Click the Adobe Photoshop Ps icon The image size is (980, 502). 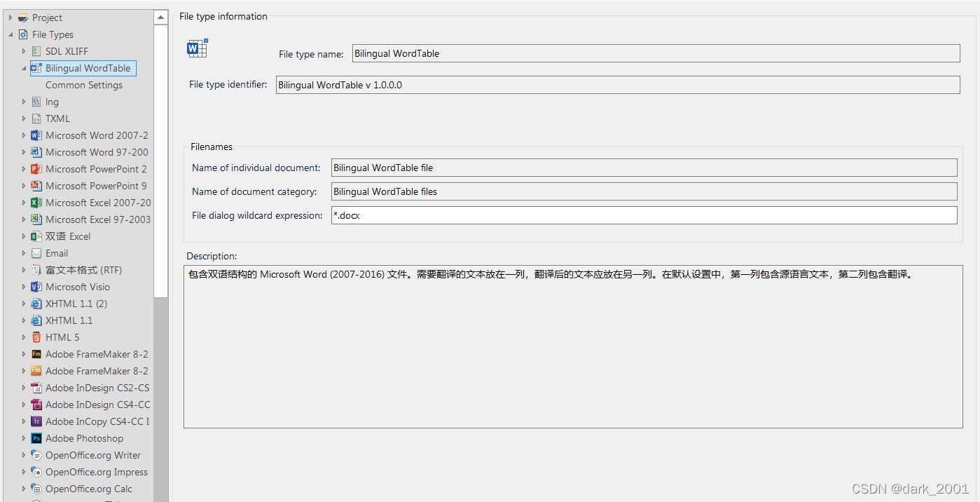point(36,438)
